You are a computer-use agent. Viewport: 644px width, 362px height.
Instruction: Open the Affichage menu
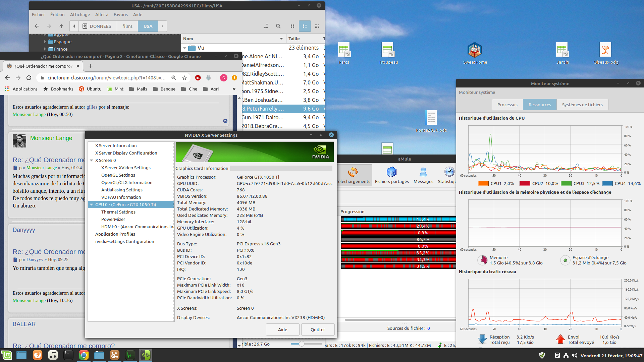[80, 14]
